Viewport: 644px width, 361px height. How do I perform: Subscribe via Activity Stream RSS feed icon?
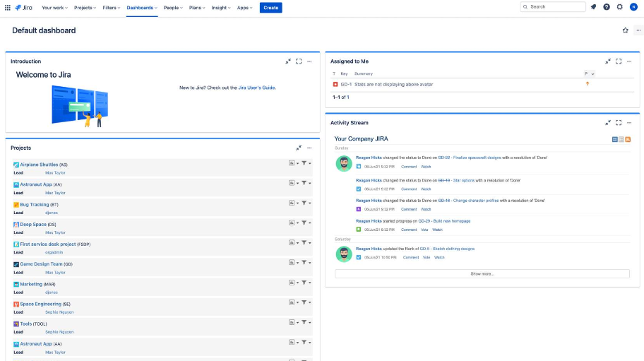coord(628,140)
